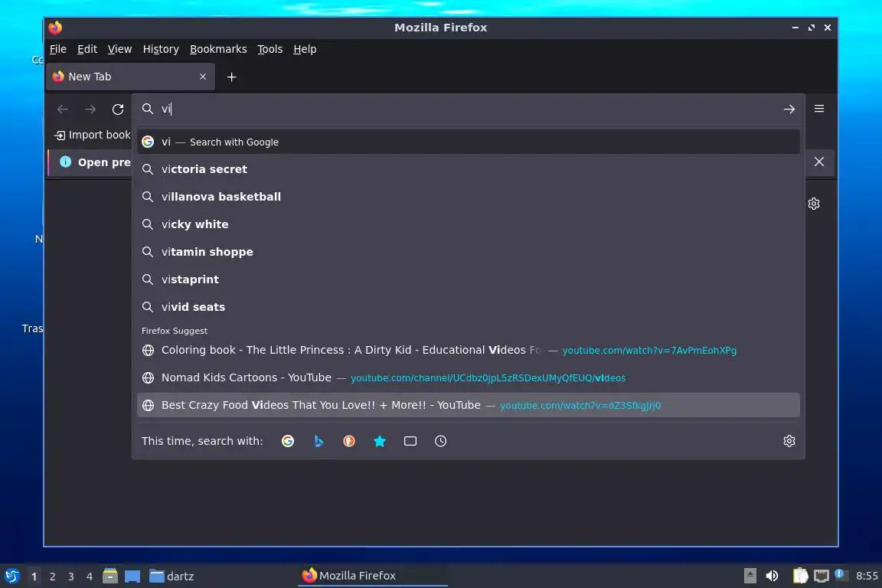Open Coloring book Little Princess YouTube result
The width and height of the screenshot is (882, 588).
pos(468,350)
